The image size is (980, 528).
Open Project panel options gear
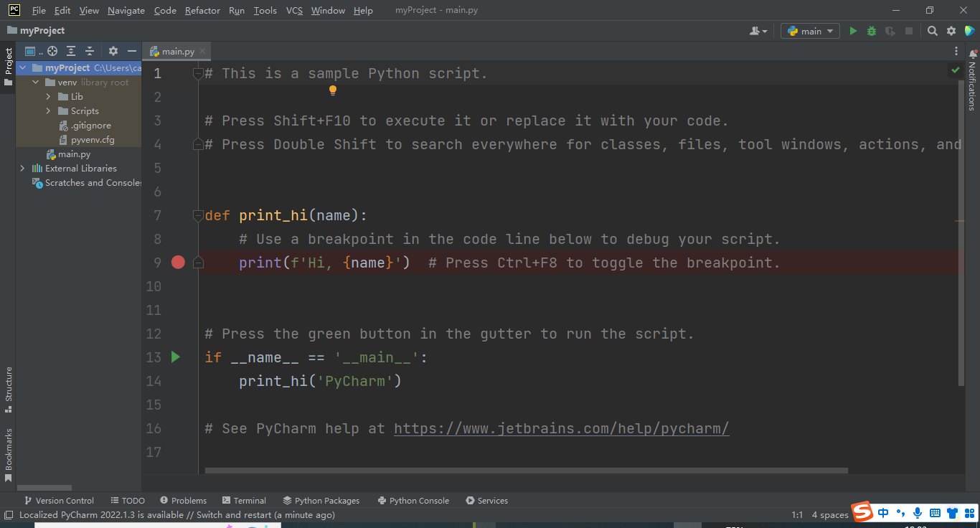click(113, 51)
